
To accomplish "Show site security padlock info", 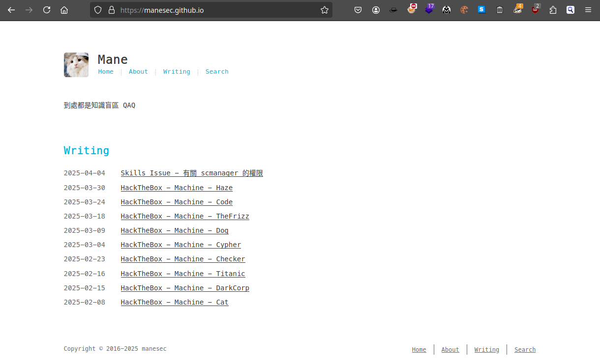I will pyautogui.click(x=111, y=10).
